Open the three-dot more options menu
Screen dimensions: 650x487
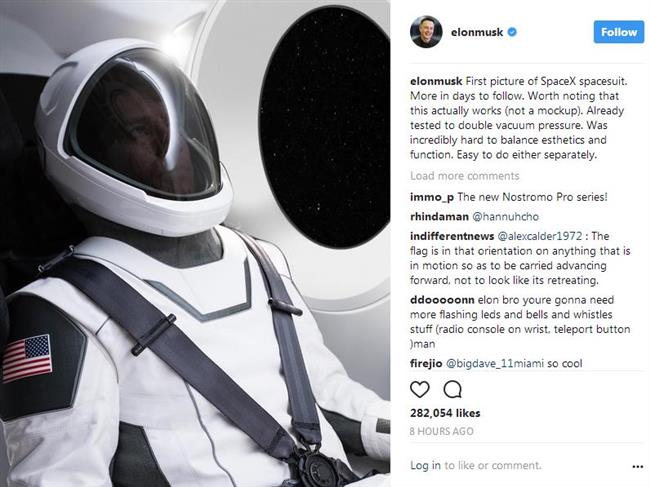[x=638, y=467]
